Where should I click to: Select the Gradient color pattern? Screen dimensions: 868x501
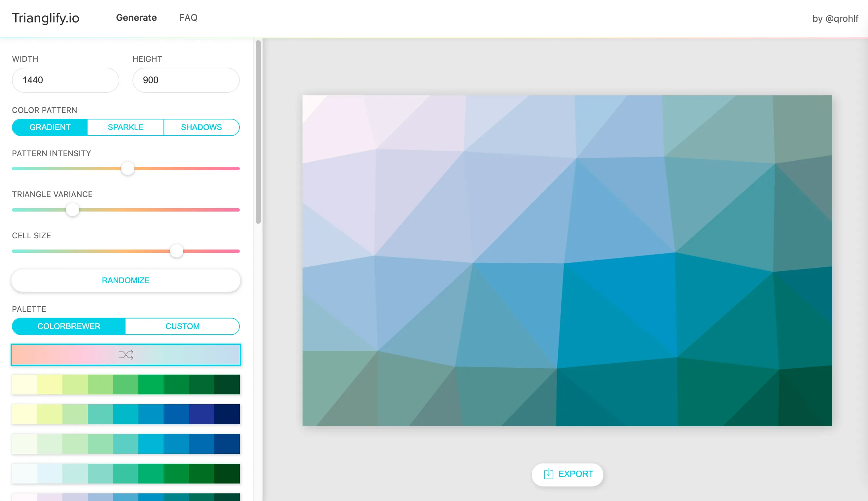pos(50,127)
